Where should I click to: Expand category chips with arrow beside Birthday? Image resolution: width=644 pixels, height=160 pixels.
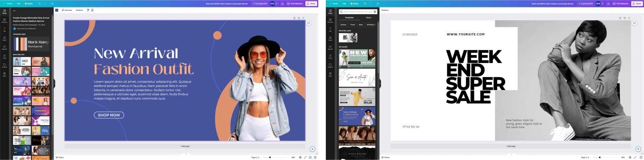(375, 25)
